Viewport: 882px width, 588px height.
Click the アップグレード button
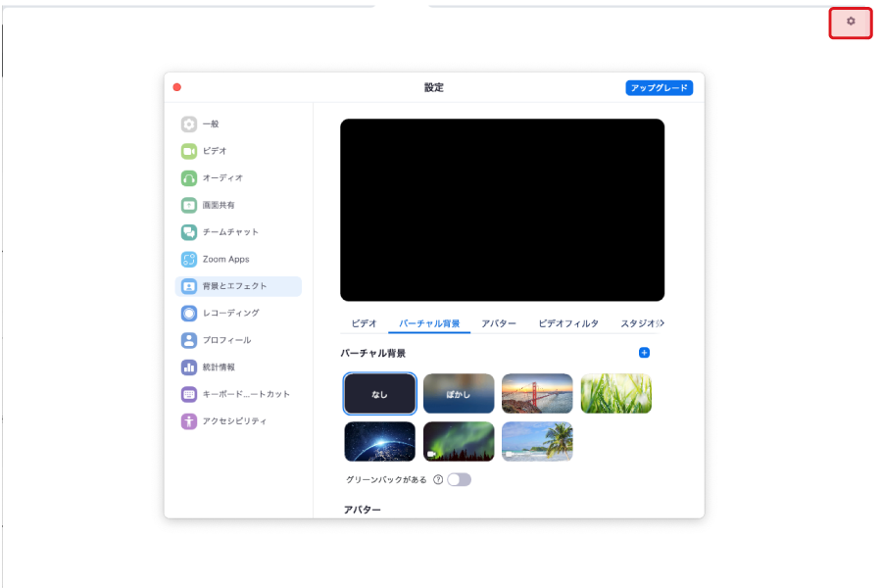coord(659,88)
